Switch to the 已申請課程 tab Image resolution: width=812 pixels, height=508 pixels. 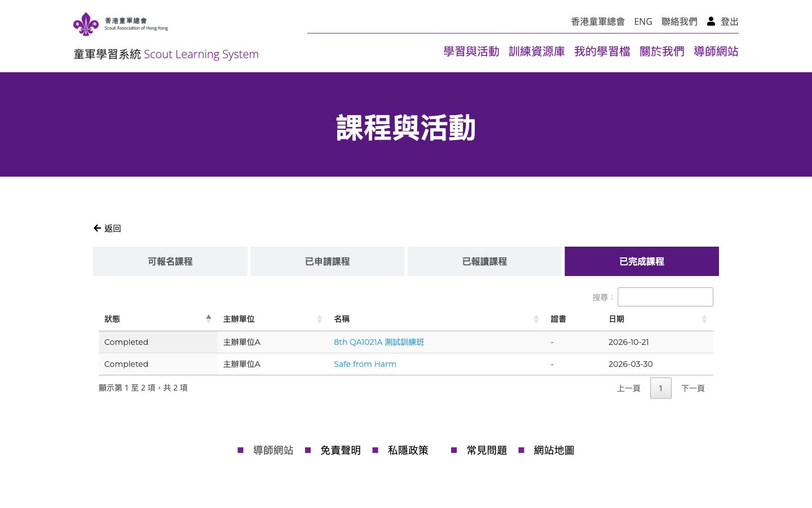[x=327, y=261]
